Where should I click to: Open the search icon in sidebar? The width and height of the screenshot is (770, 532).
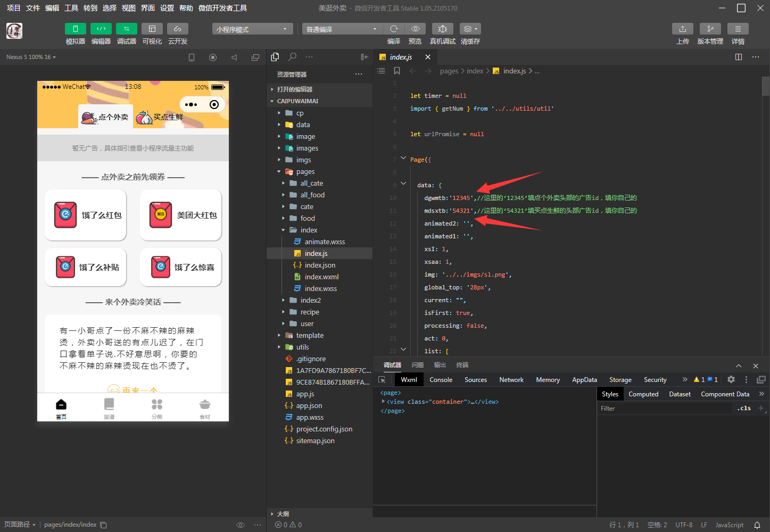click(x=292, y=57)
